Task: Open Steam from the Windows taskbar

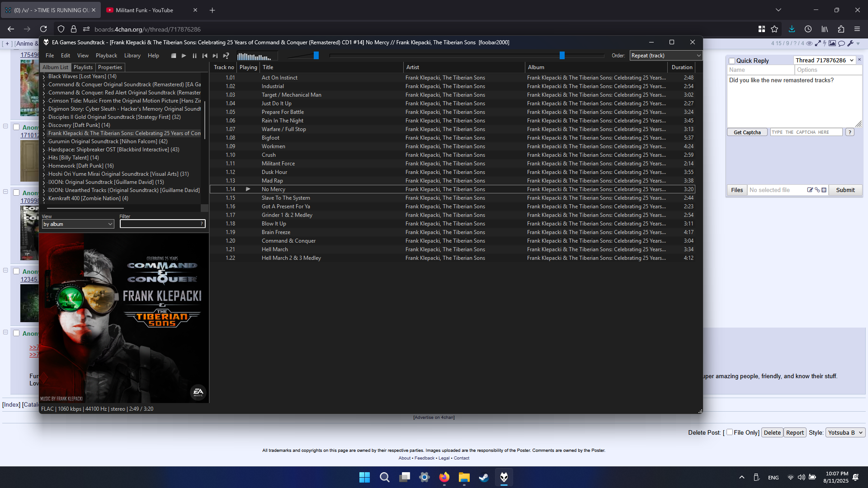Action: [x=484, y=477]
